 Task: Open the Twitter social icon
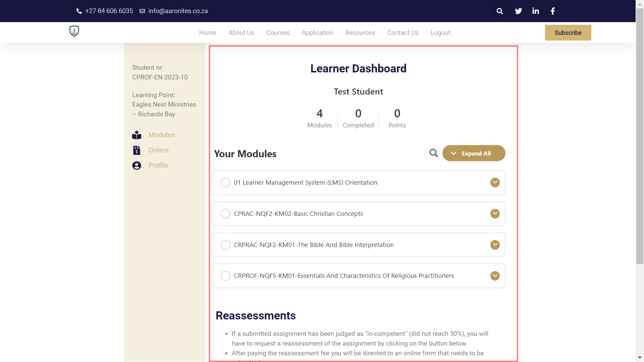[518, 11]
